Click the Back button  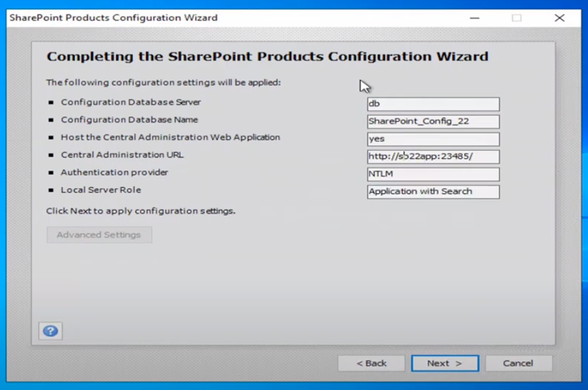[371, 363]
